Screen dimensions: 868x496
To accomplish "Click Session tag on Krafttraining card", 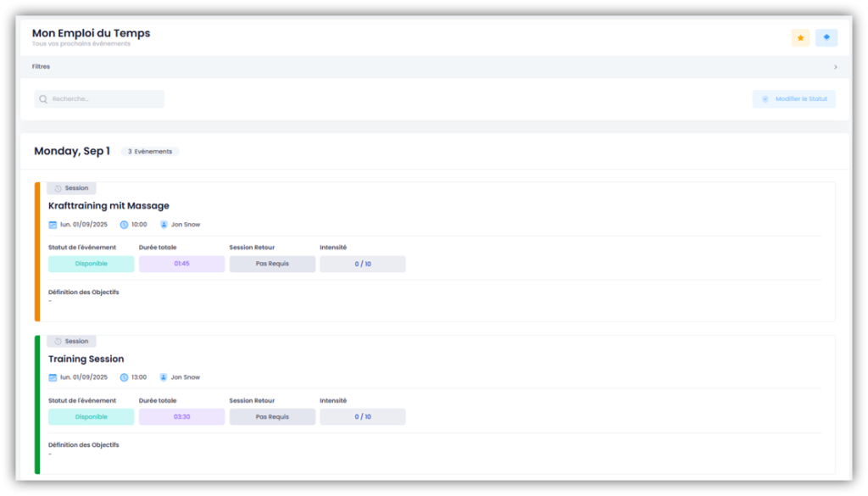I will pyautogui.click(x=71, y=188).
